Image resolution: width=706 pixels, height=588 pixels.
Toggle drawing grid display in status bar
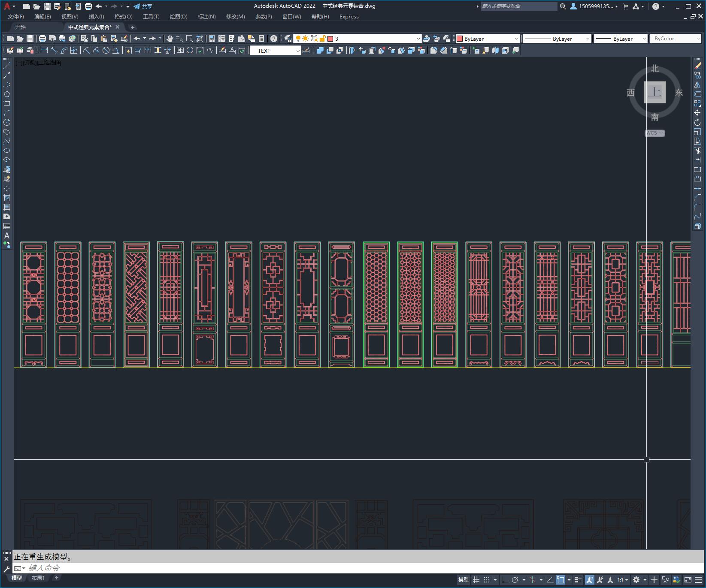pos(476,580)
